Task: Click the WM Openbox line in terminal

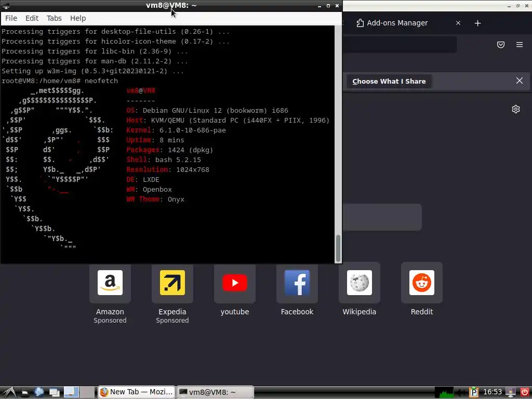Action: 149,189
